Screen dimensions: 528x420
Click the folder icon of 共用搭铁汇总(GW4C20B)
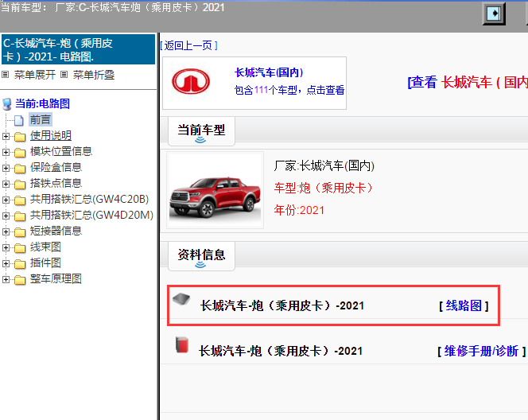pyautogui.click(x=20, y=200)
